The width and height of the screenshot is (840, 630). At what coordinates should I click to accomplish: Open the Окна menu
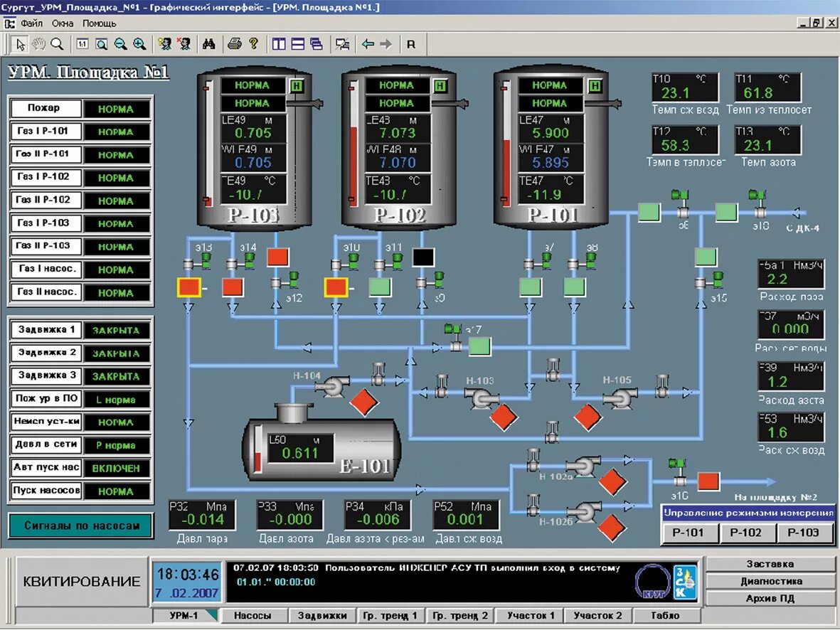63,23
